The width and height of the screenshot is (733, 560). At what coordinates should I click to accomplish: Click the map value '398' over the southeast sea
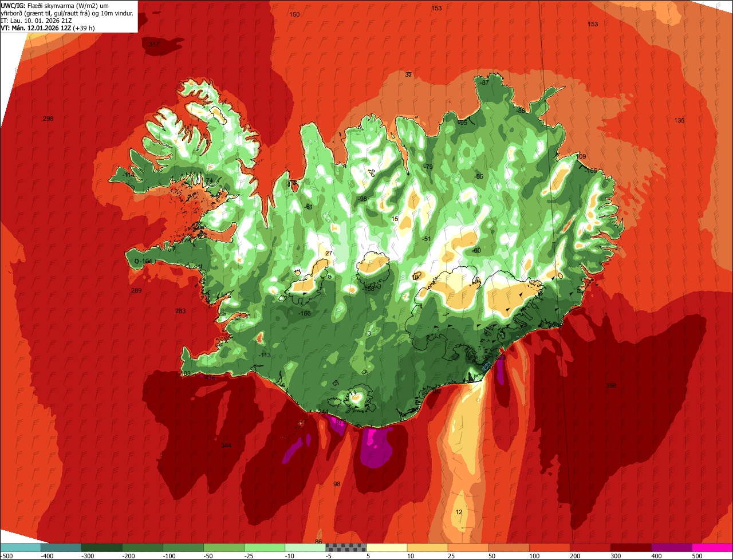click(611, 385)
